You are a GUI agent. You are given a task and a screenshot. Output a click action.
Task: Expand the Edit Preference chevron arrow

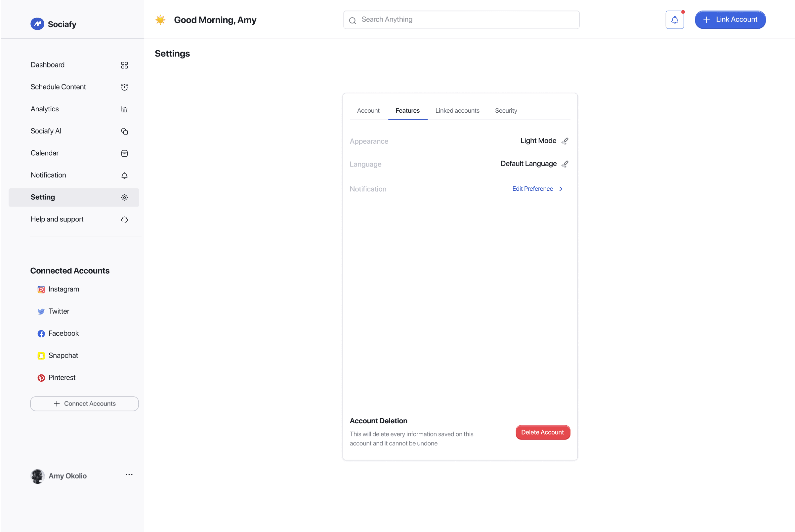pos(561,189)
